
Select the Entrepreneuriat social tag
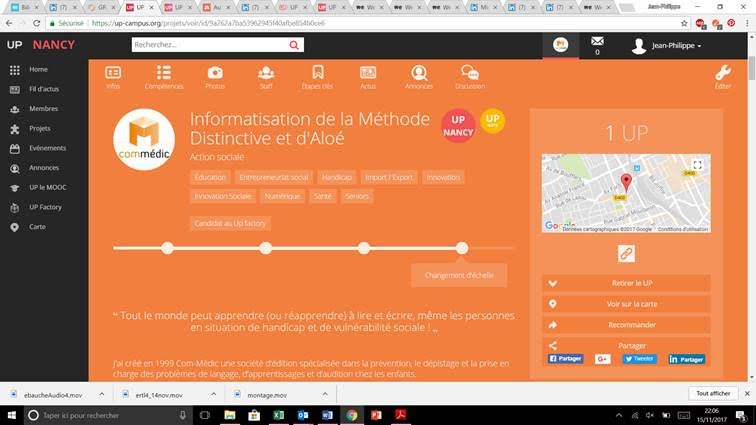[x=273, y=178]
